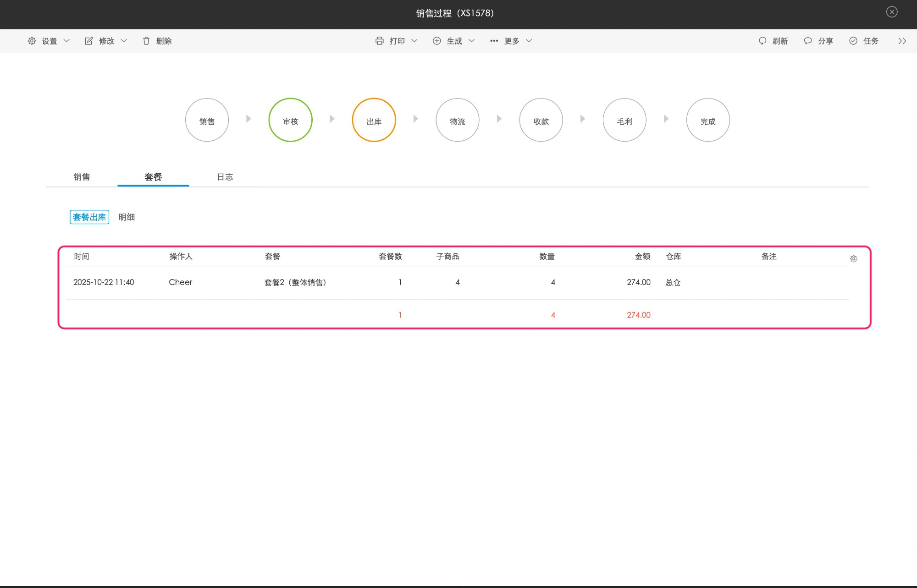Switch to the 日志 tab
The width and height of the screenshot is (917, 588).
click(225, 177)
